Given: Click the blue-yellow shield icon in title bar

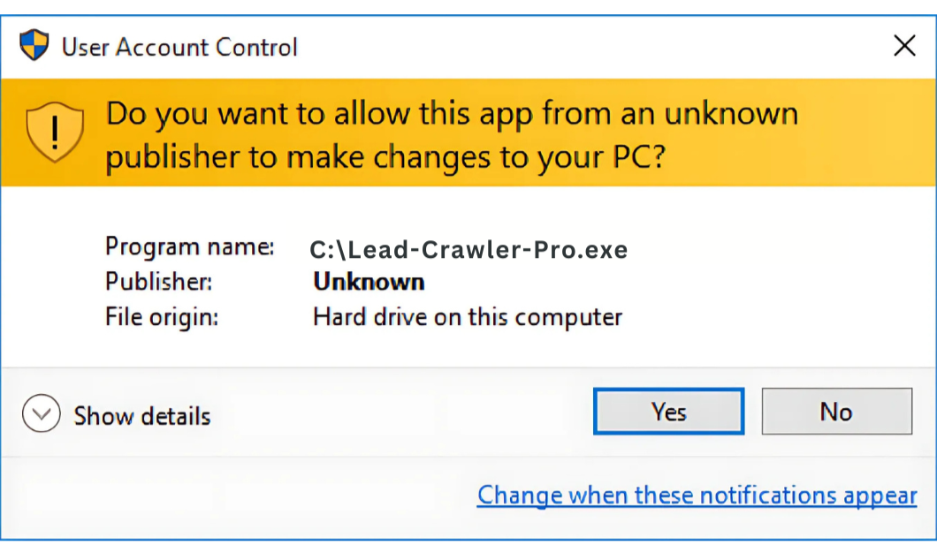Looking at the screenshot, I should pyautogui.click(x=34, y=46).
